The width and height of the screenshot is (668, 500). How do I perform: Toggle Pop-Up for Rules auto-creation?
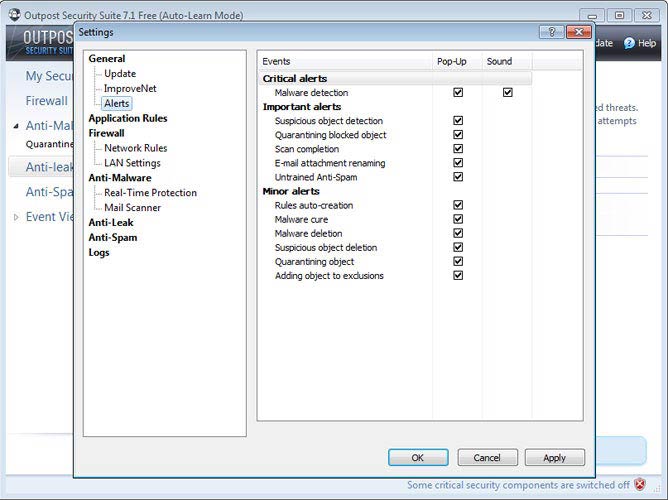pos(458,205)
